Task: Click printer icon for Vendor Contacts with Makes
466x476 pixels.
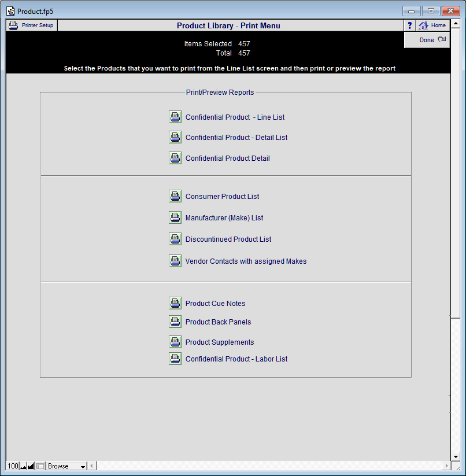Action: 175,261
